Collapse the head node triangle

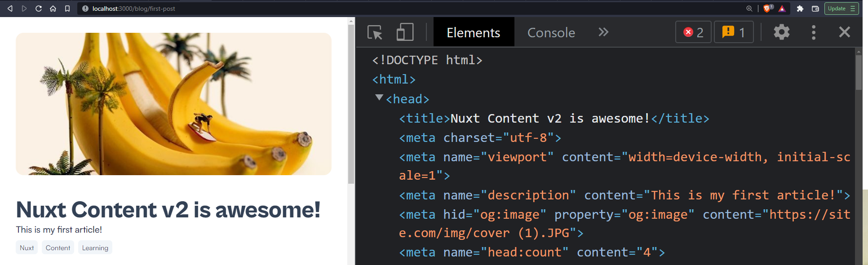(x=379, y=97)
